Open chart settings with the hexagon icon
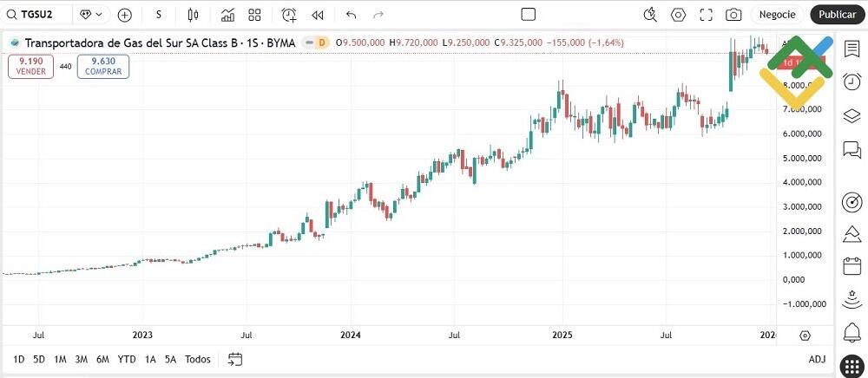Screen dimensions: 868x378 pyautogui.click(x=678, y=15)
